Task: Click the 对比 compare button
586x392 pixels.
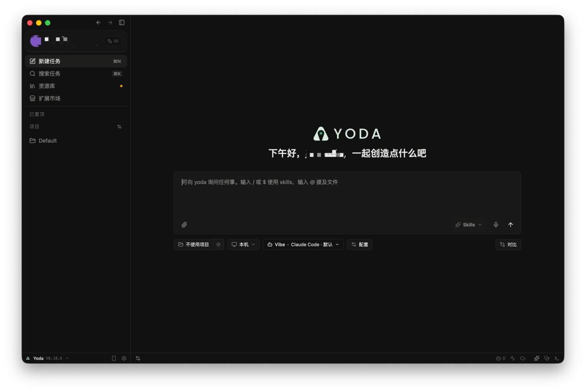Action: point(508,245)
